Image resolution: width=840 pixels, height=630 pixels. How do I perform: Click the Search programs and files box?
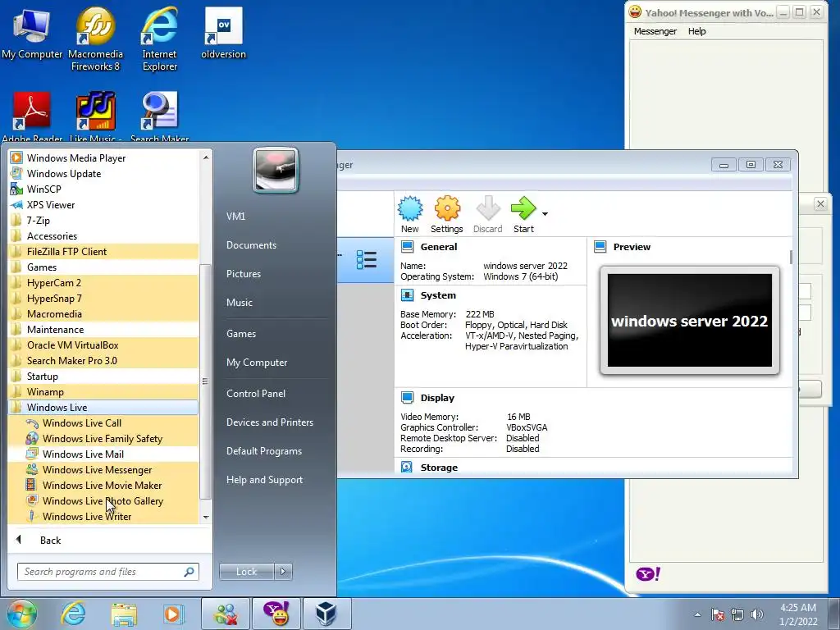click(x=107, y=572)
